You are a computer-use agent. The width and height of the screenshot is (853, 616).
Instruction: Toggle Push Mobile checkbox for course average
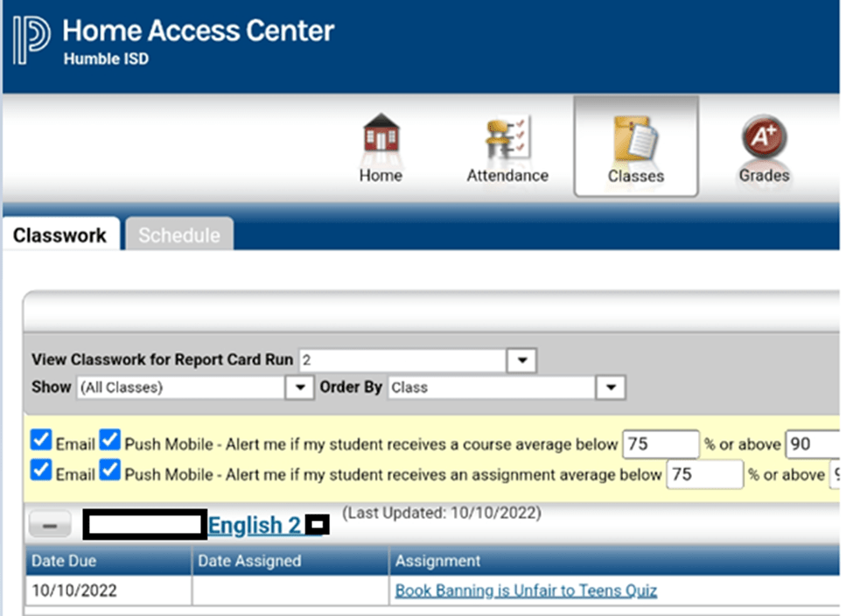pyautogui.click(x=109, y=443)
